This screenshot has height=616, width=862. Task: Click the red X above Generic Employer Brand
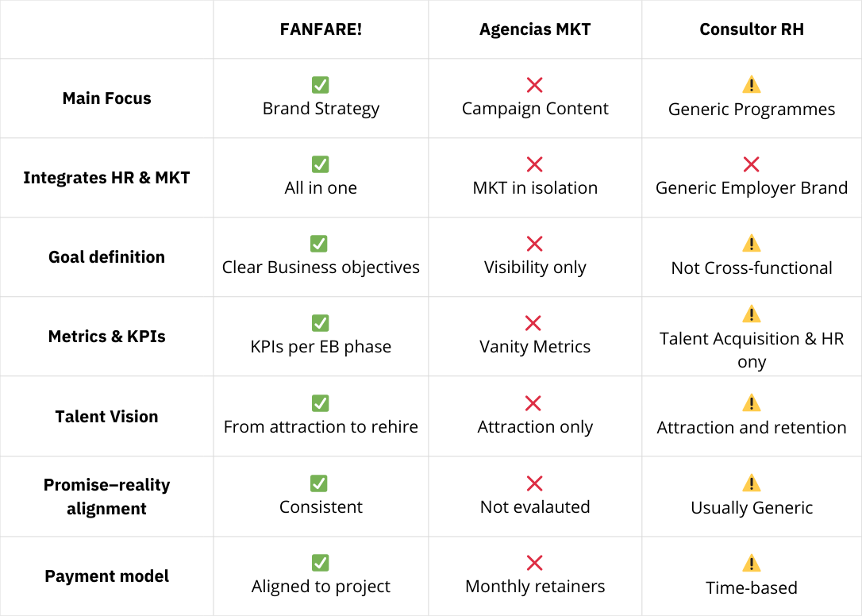(x=751, y=164)
